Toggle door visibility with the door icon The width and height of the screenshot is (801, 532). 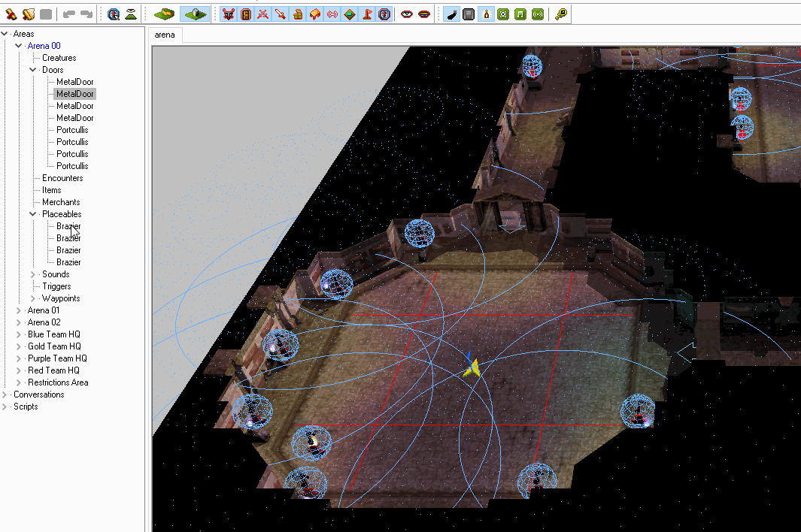coord(246,14)
